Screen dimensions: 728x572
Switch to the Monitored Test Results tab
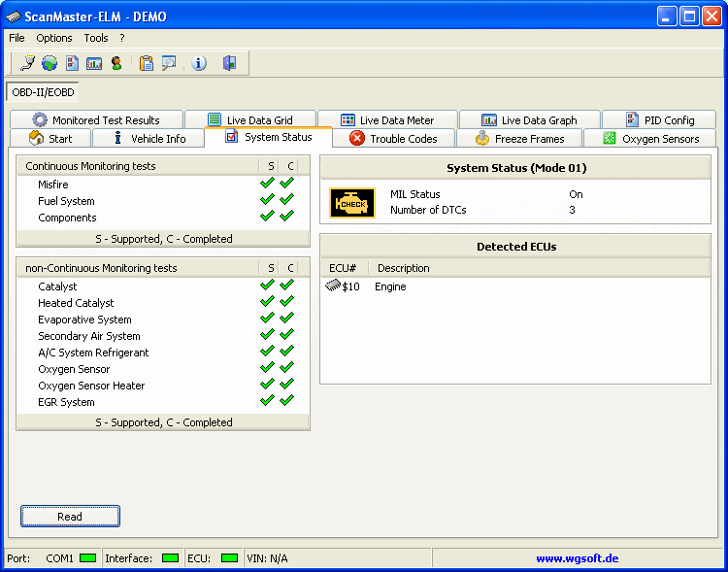(96, 119)
